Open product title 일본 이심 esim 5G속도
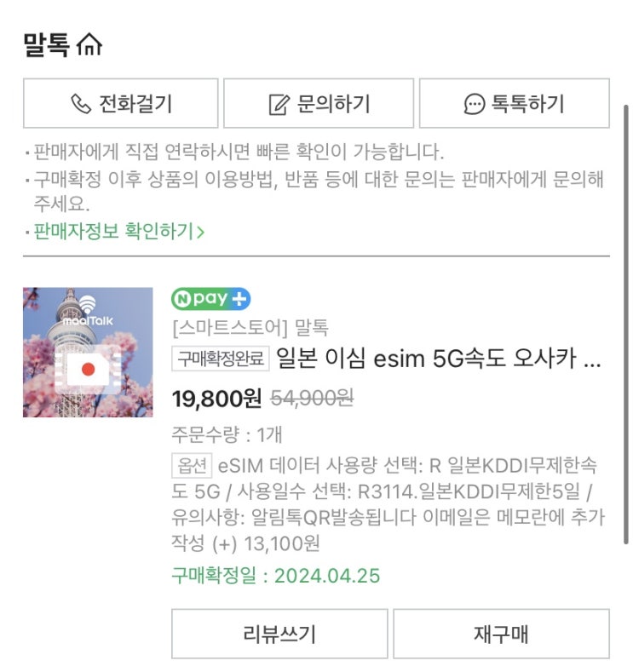 (439, 359)
